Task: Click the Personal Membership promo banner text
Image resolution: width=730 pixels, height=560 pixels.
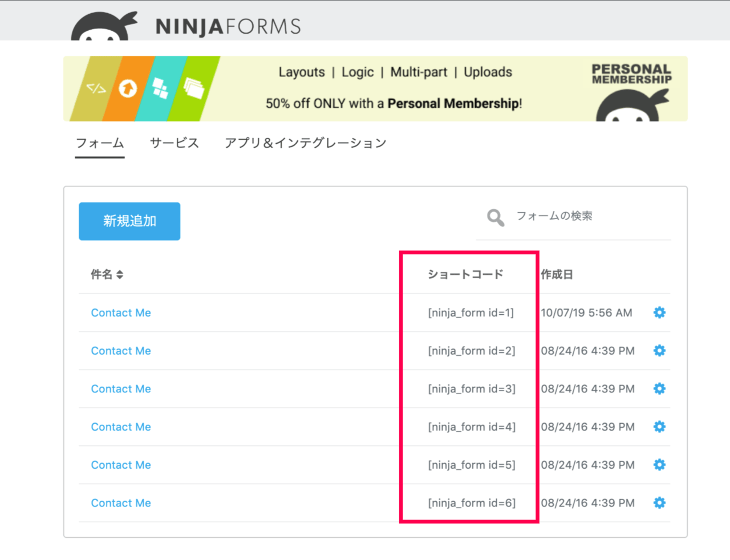Action: (x=394, y=104)
